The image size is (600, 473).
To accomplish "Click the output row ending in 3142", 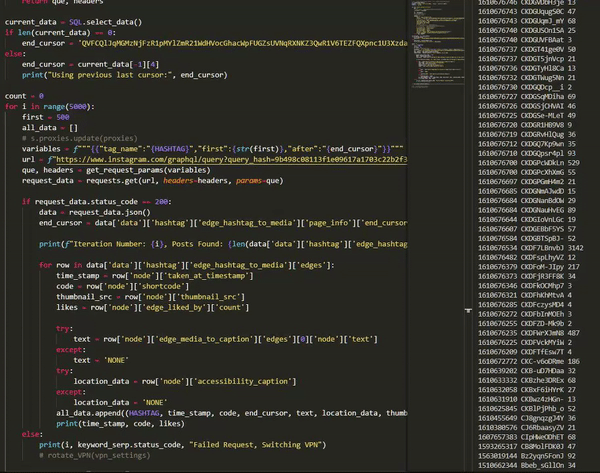I will 531,248.
